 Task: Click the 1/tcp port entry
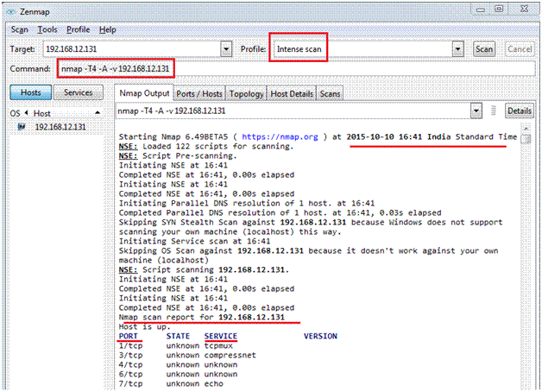(x=130, y=345)
